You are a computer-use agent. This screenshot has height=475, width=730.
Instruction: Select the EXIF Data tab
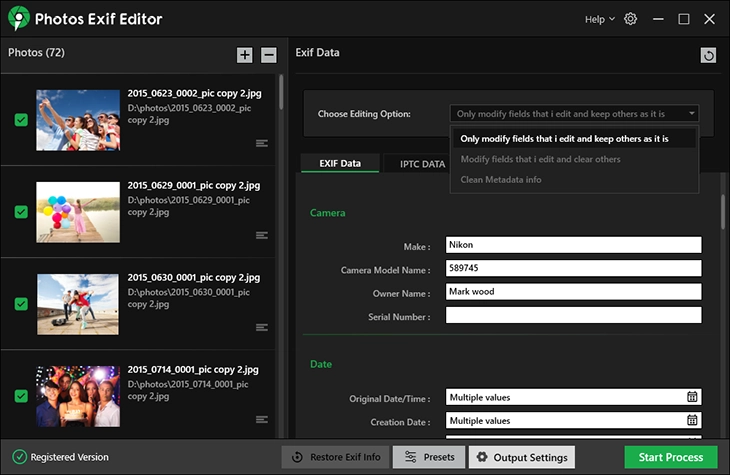click(340, 163)
